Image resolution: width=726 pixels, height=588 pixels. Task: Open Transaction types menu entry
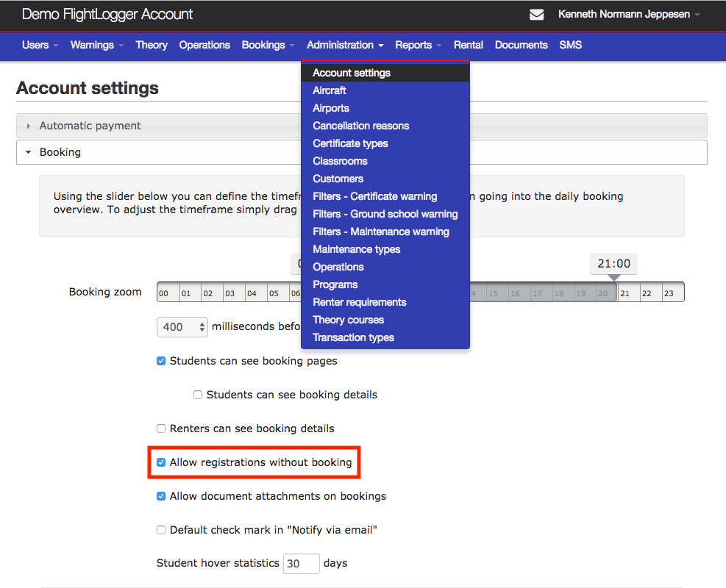[385, 337]
